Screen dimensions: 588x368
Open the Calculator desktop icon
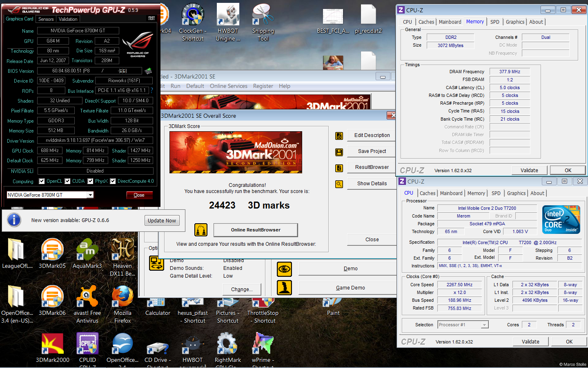tap(158, 303)
